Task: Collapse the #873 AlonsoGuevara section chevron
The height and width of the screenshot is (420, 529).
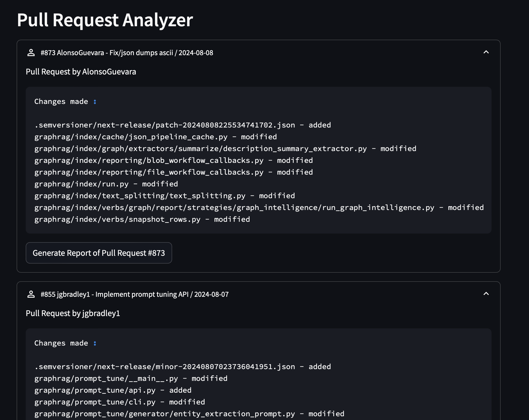Action: (x=486, y=52)
